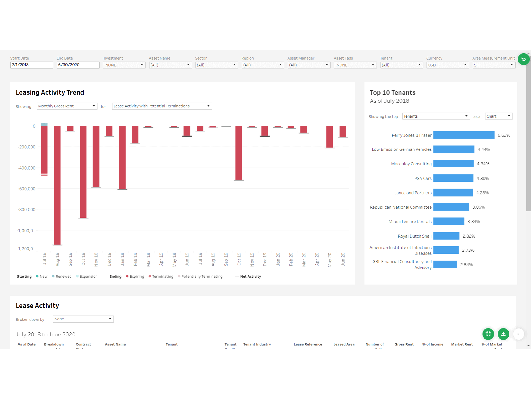532x399 pixels.
Task: Click the Start Date input field
Action: tap(32, 65)
